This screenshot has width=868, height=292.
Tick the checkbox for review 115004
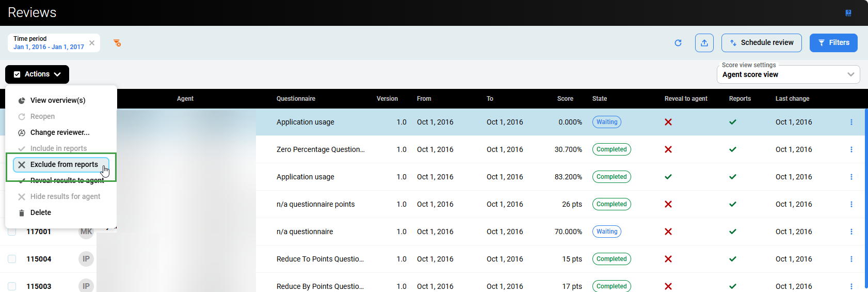click(x=12, y=259)
